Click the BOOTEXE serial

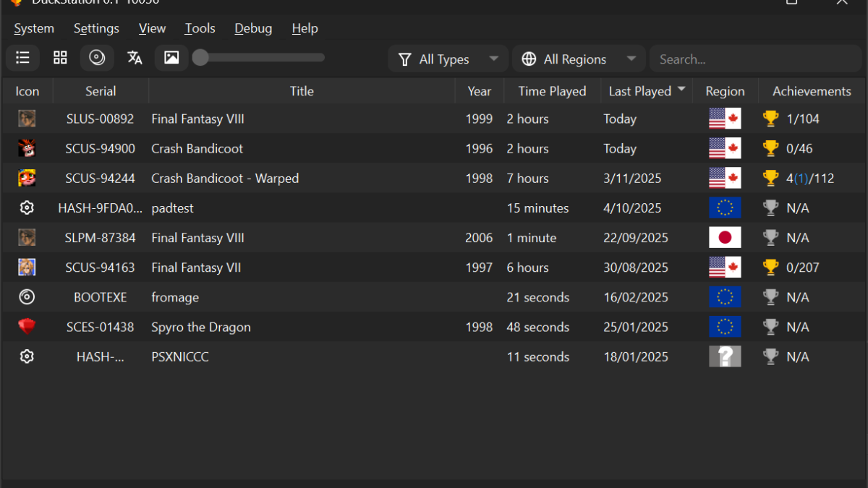point(100,297)
